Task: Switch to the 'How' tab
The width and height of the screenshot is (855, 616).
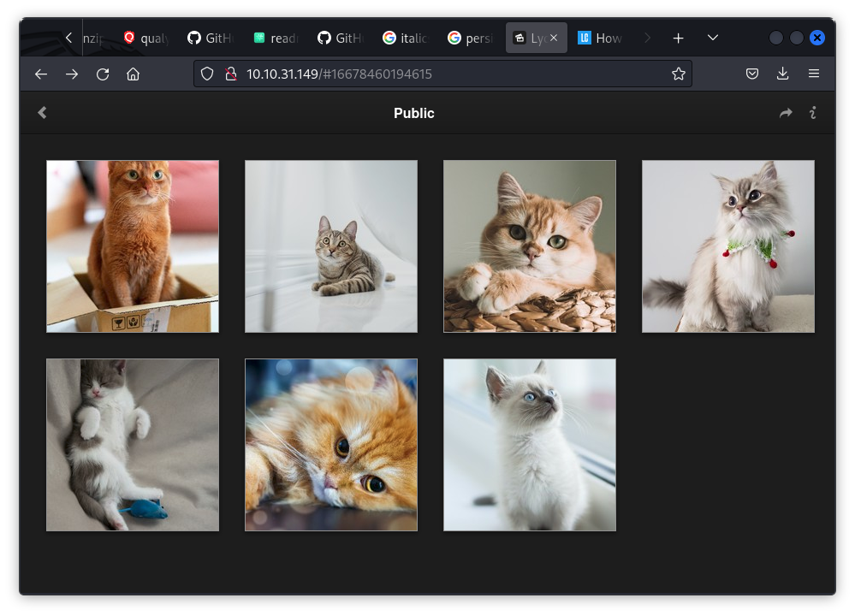Action: tap(604, 38)
